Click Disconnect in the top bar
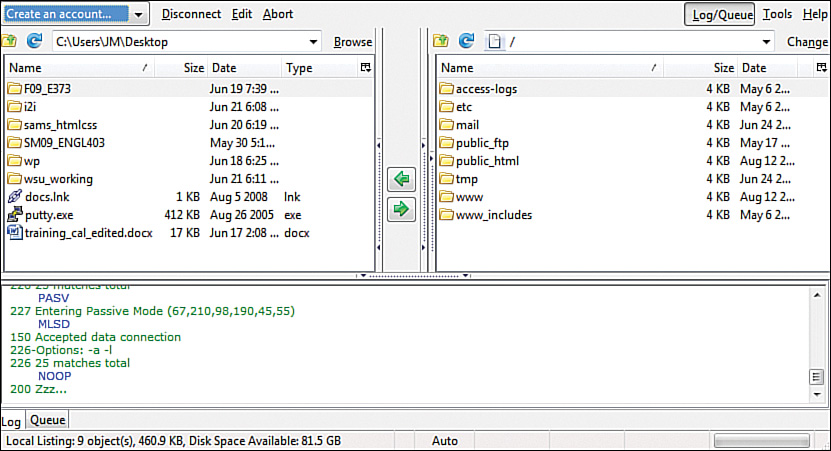 tap(191, 14)
